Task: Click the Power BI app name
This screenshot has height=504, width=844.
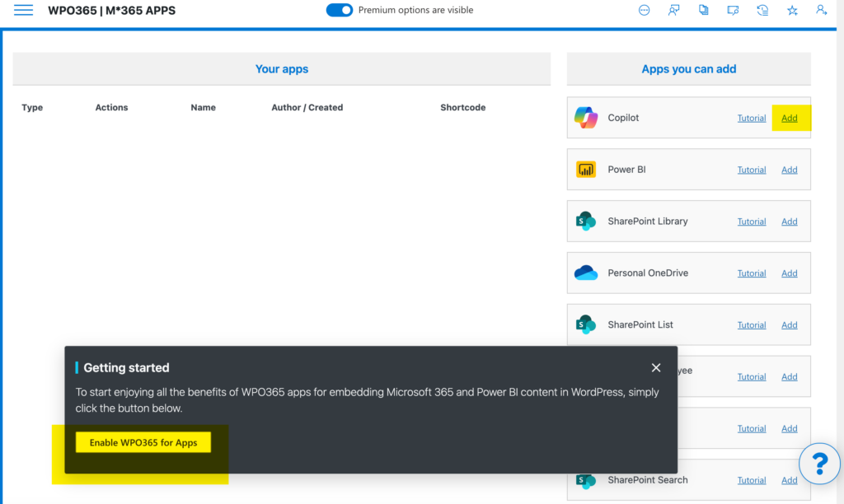Action: 626,169
